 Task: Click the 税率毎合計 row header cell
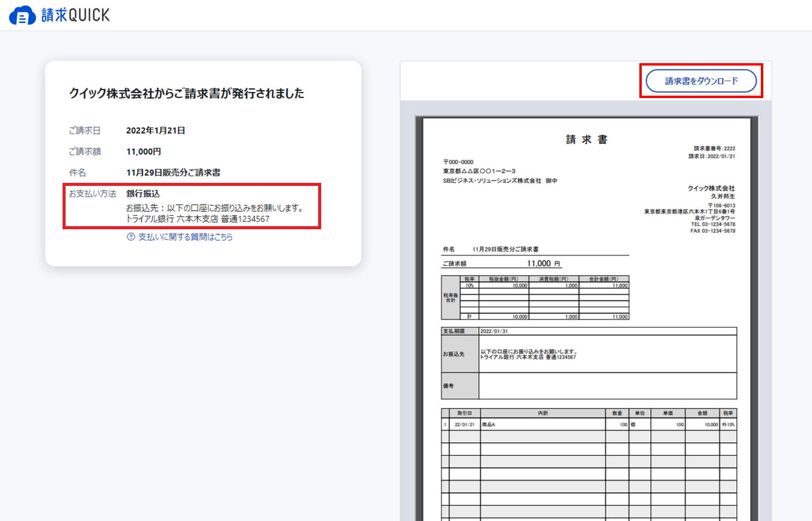point(451,298)
